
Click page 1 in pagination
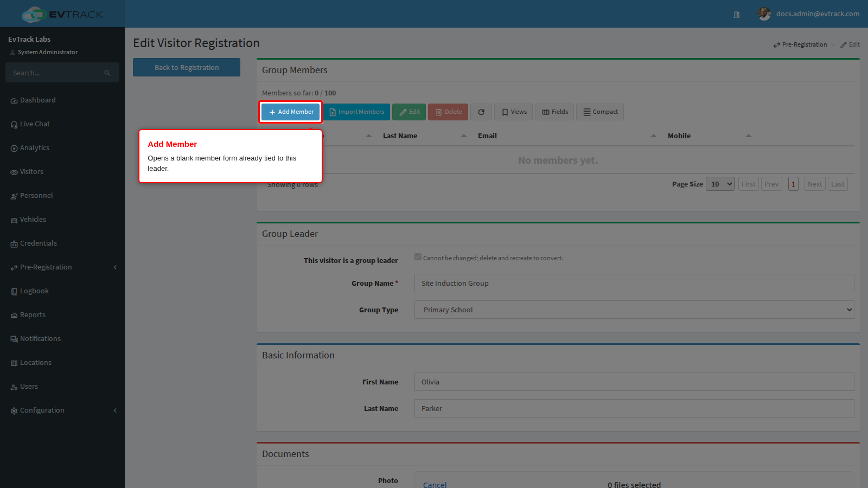coord(793,184)
